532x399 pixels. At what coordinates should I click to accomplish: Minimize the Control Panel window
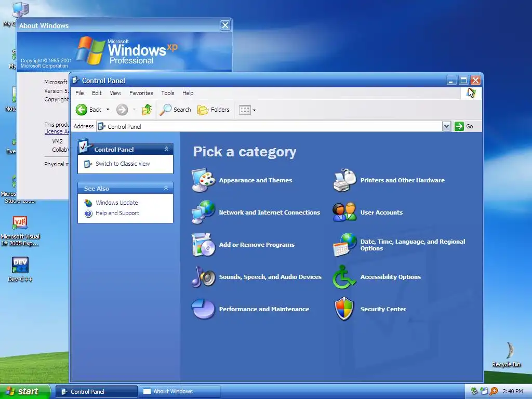tap(451, 81)
